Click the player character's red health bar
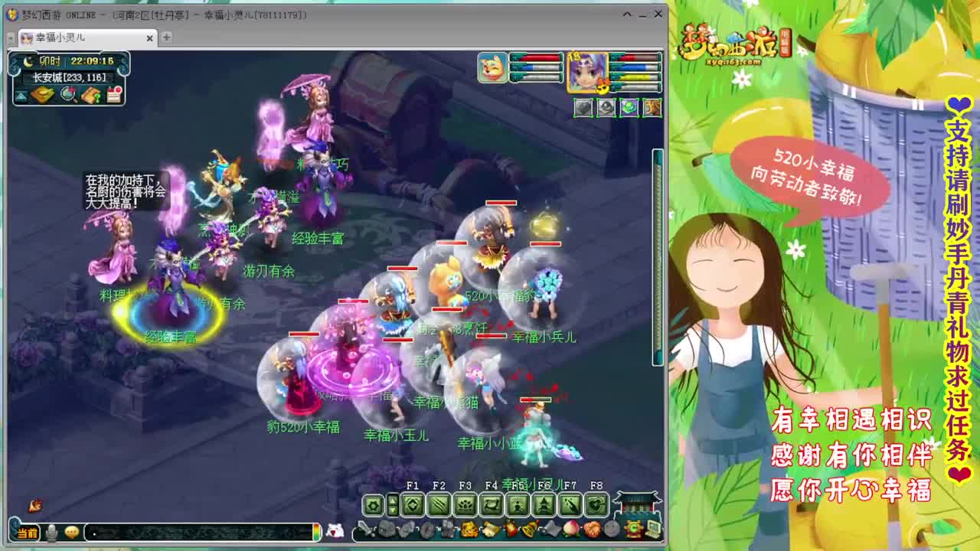The image size is (980, 551). 634,58
